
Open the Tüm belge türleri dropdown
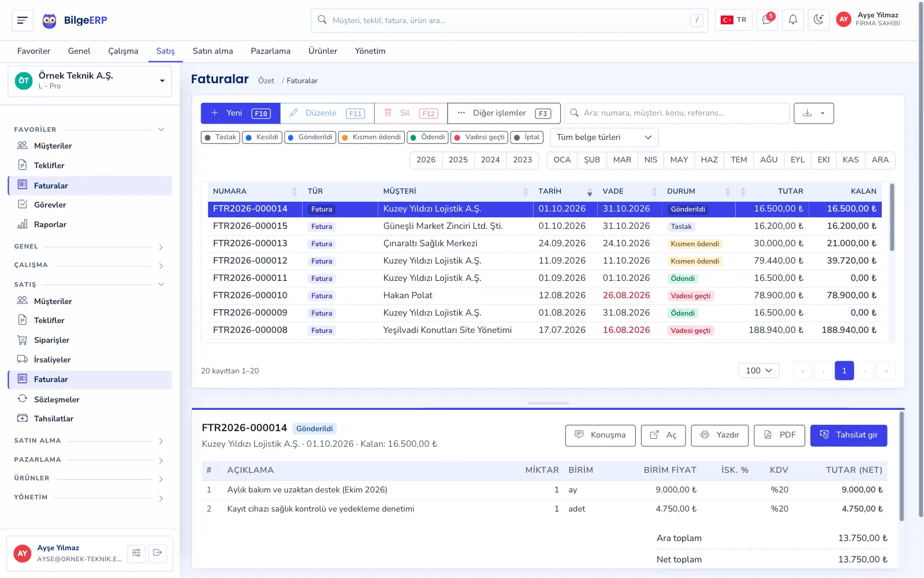604,138
